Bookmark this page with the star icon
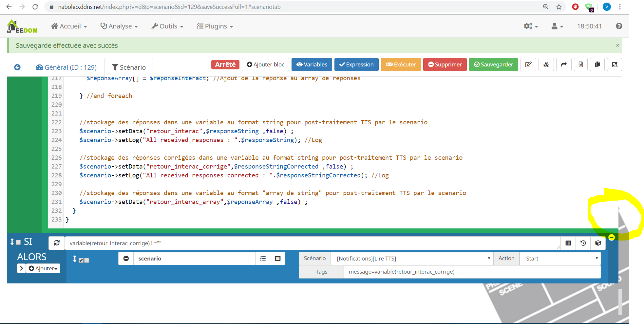 [x=559, y=7]
